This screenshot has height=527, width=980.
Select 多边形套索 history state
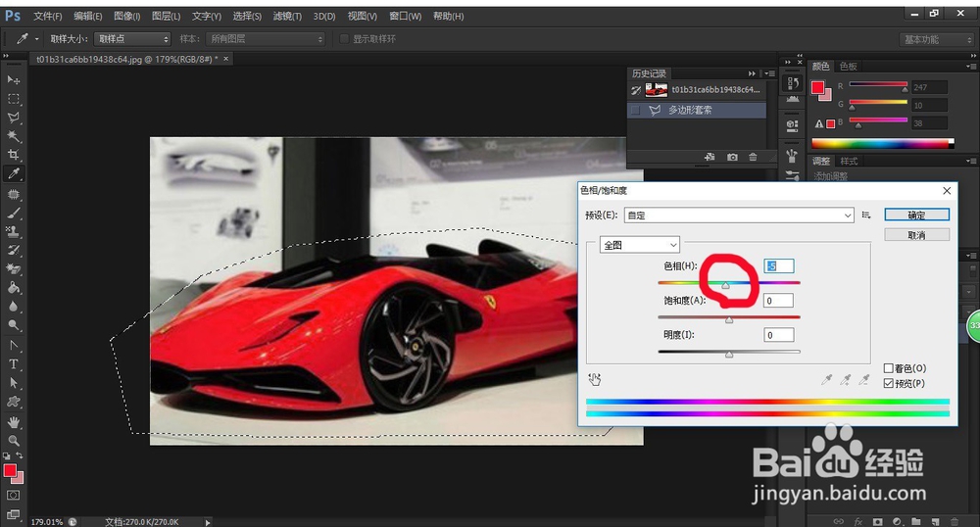(698, 110)
